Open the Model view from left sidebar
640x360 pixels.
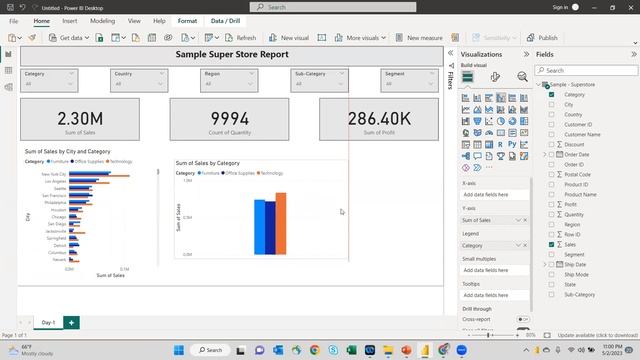(x=8, y=87)
